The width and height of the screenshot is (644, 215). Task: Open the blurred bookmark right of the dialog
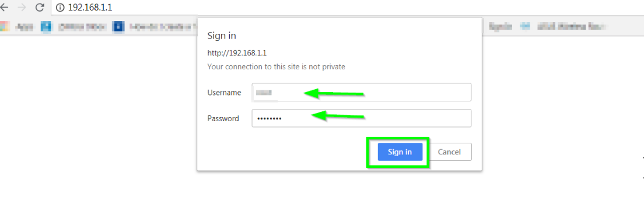pyautogui.click(x=501, y=27)
